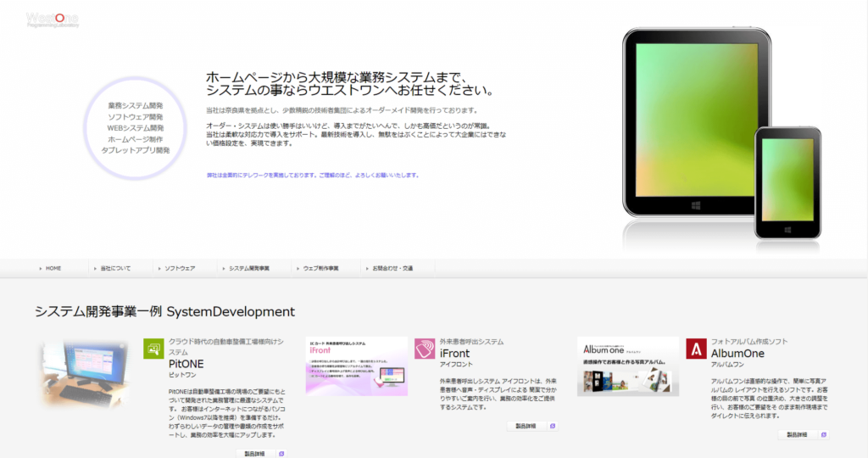Click external link icon beside PitONE 製品詳細
Screen dimensions: 868x458
click(281, 454)
